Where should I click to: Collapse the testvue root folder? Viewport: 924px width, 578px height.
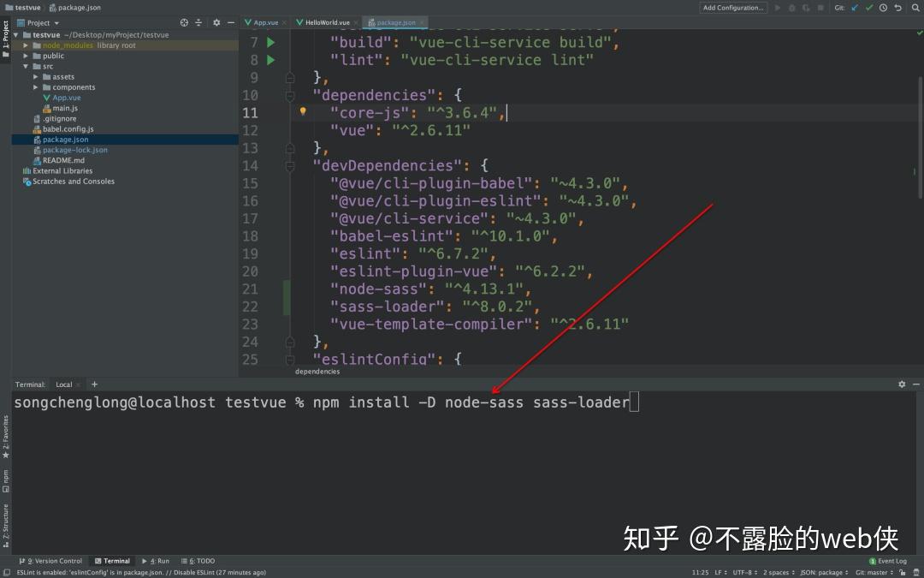point(16,35)
